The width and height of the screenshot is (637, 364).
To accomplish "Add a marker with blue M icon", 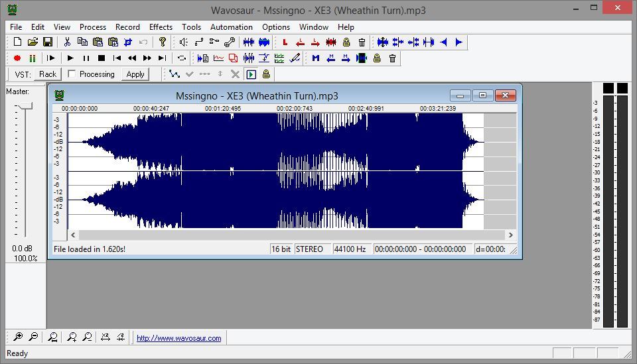I will point(316,58).
